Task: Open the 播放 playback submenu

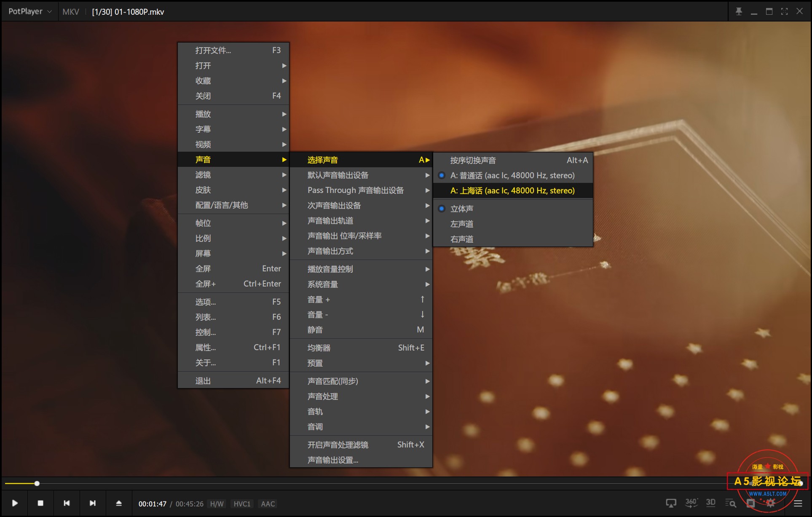Action: tap(233, 114)
